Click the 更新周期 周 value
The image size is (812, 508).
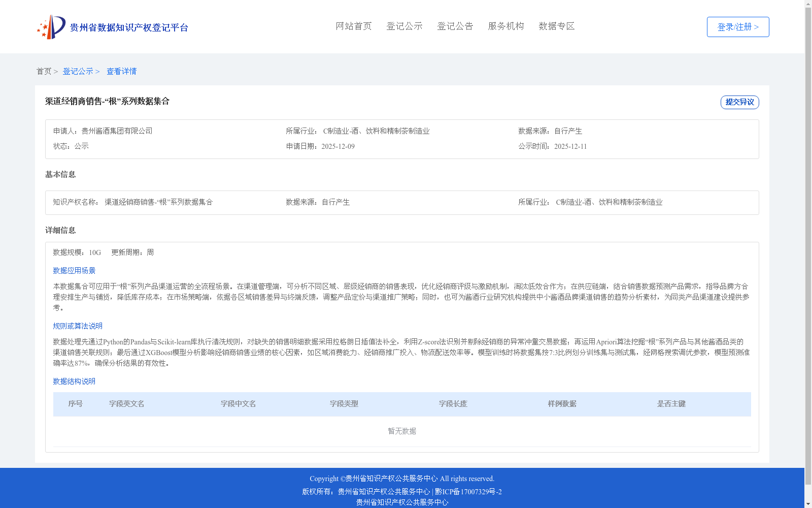150,252
